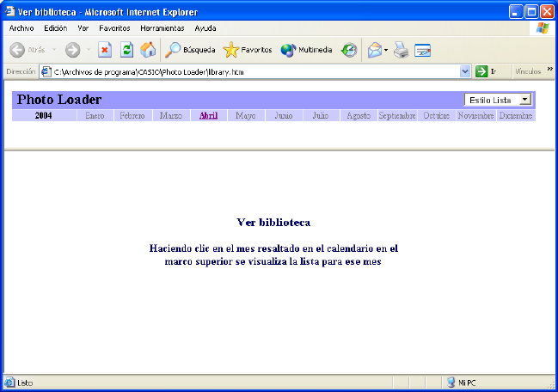Screen dimensions: 558x392
Task: Click the Refresh page icon
Action: (x=126, y=50)
